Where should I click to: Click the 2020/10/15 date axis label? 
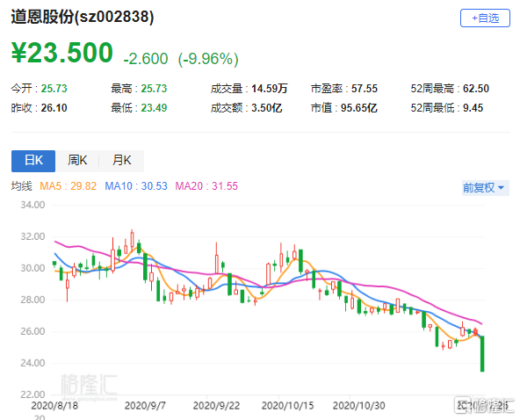[287, 405]
